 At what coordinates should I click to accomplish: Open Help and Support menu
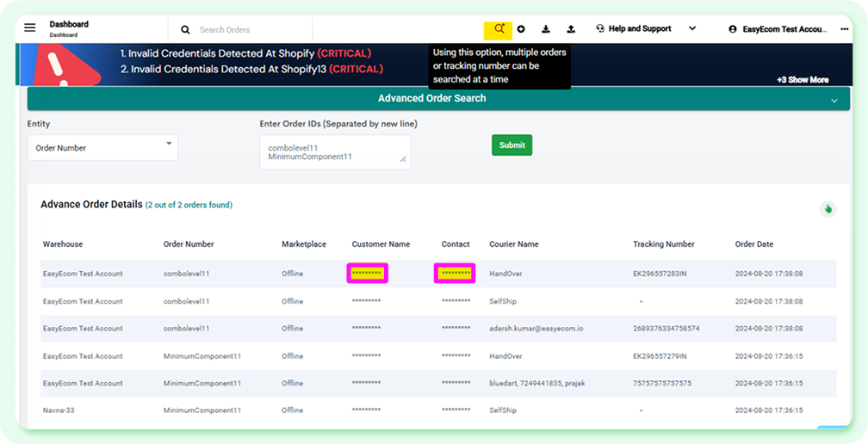click(x=640, y=28)
